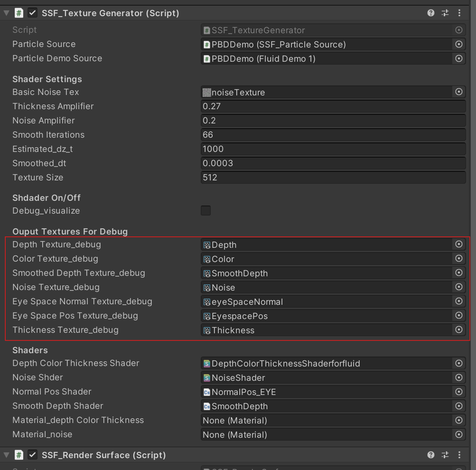Uncheck the SSF_Render Surface component checkbox
This screenshot has width=476, height=470.
[31, 455]
